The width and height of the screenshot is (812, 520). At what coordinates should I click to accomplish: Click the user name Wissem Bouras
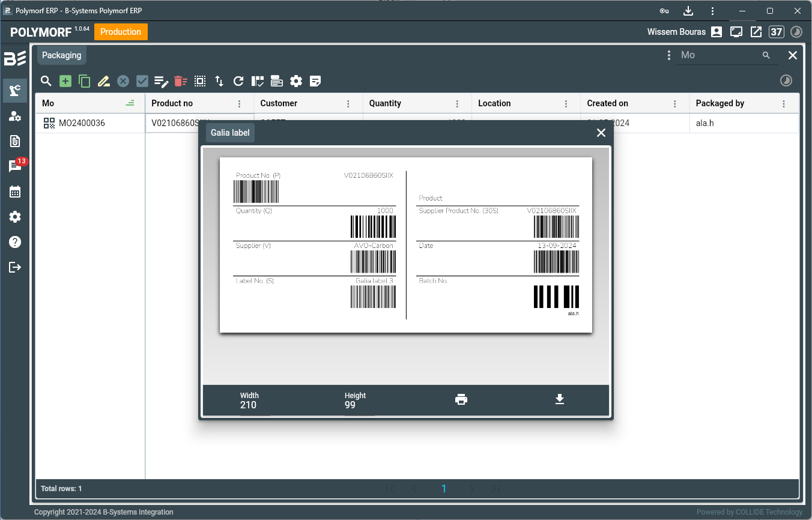(676, 32)
